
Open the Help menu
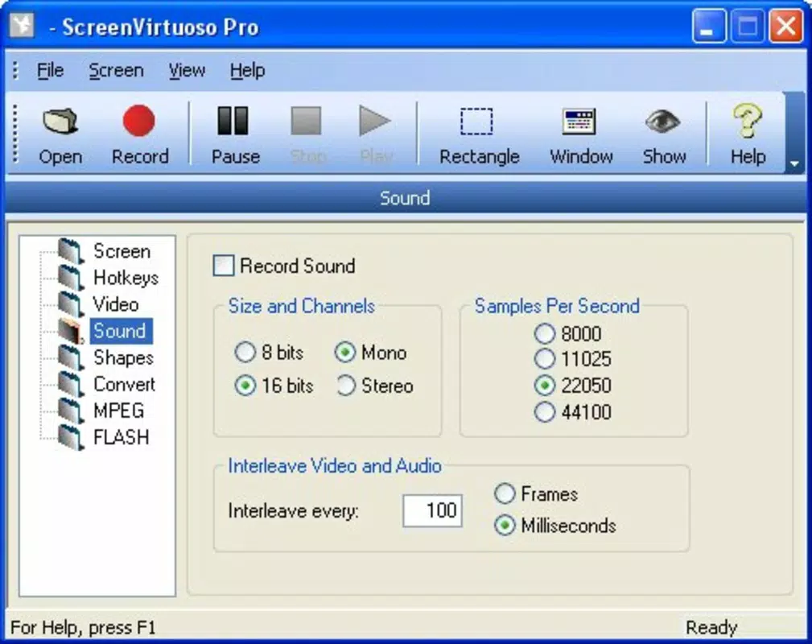pos(247,71)
